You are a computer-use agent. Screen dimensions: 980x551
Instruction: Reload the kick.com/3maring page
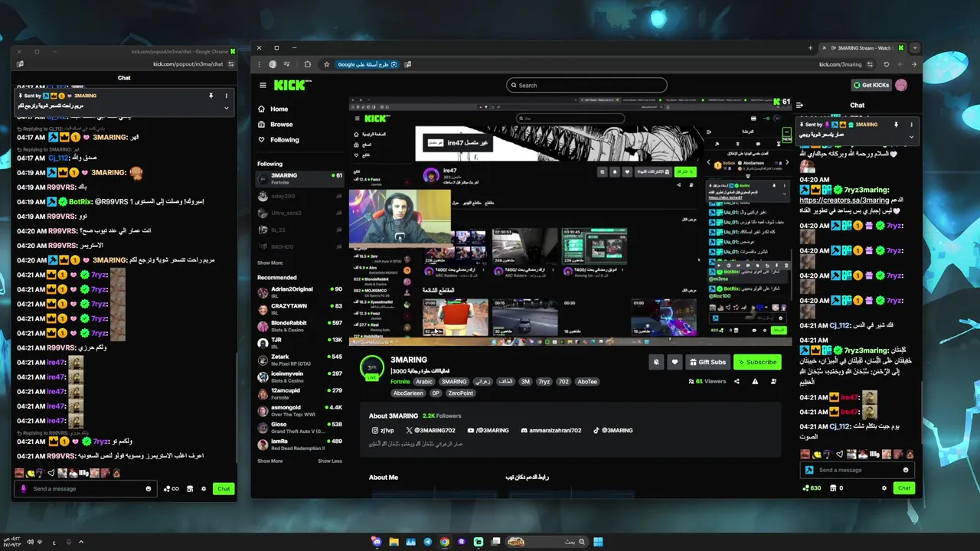click(886, 64)
